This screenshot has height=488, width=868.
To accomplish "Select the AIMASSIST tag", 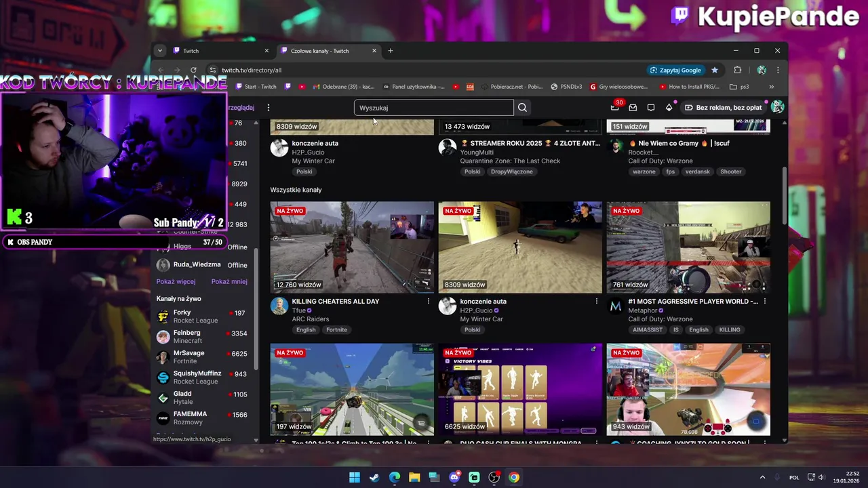I will pos(648,330).
